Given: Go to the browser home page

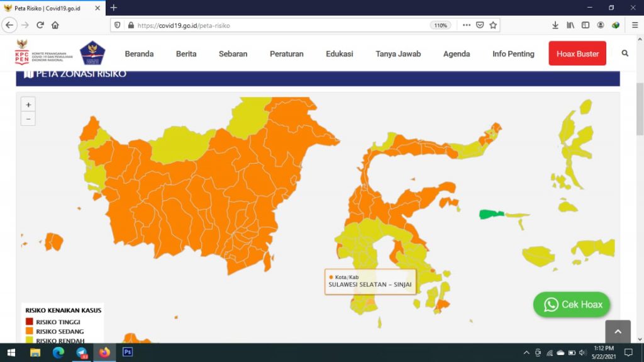Looking at the screenshot, I should 55,25.
